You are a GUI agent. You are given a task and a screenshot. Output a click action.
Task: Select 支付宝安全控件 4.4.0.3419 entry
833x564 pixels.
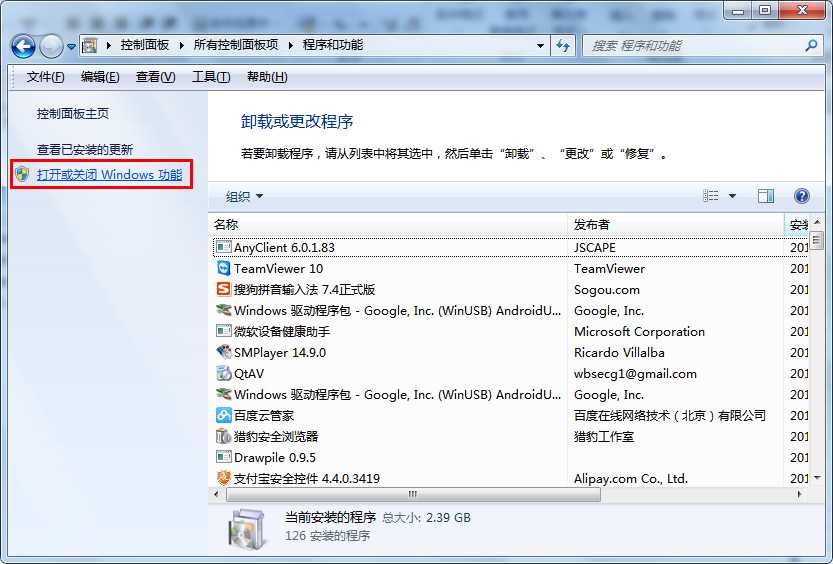[307, 478]
